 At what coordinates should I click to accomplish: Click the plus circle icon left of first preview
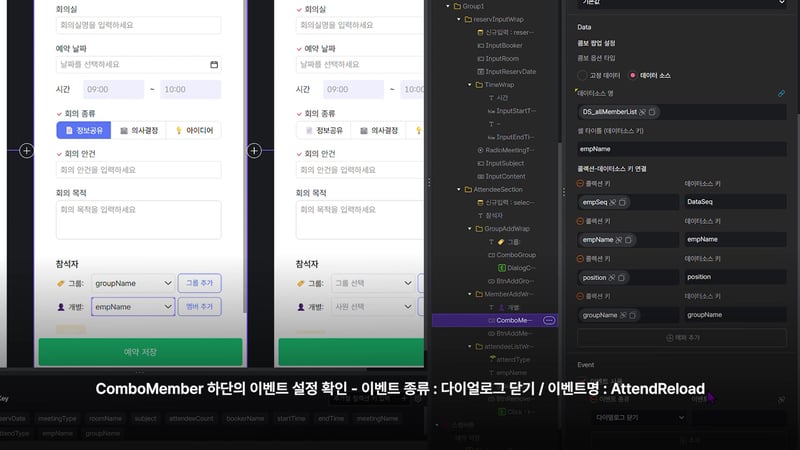click(27, 151)
